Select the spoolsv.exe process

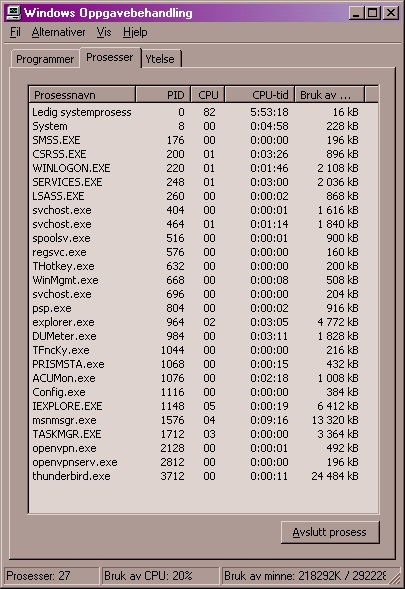203,238
